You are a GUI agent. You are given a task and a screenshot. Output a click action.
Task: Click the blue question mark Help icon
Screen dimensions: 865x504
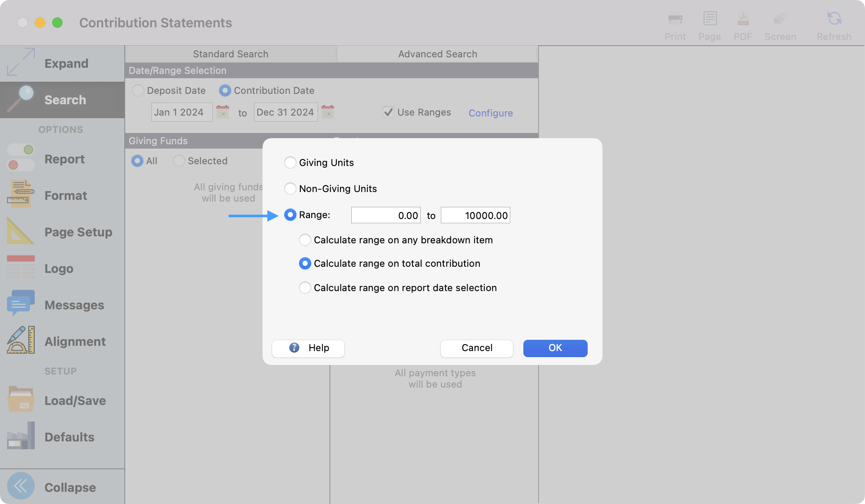(294, 348)
